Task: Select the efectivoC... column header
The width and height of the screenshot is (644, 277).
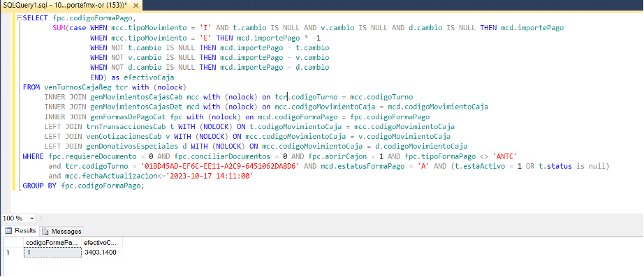Action: coord(102,243)
